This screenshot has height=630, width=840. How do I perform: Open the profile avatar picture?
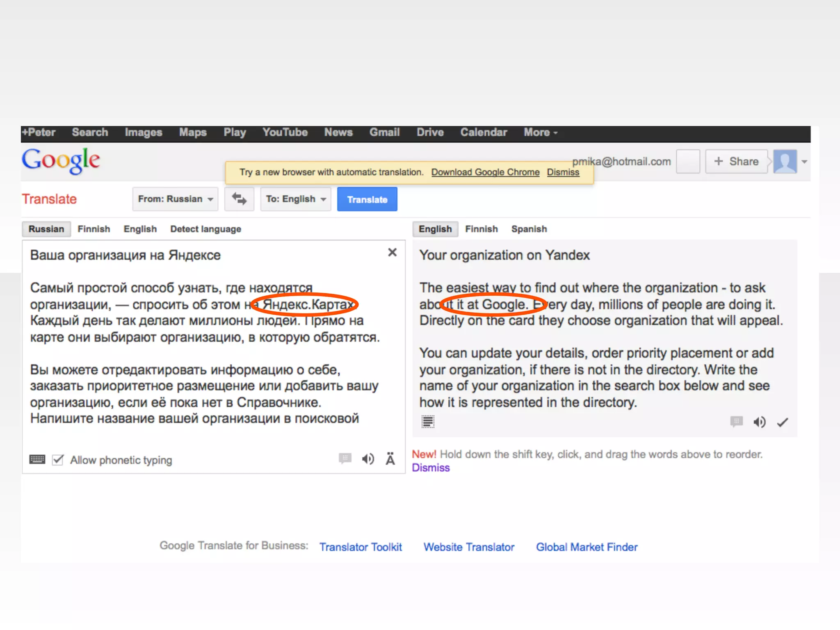tap(785, 161)
